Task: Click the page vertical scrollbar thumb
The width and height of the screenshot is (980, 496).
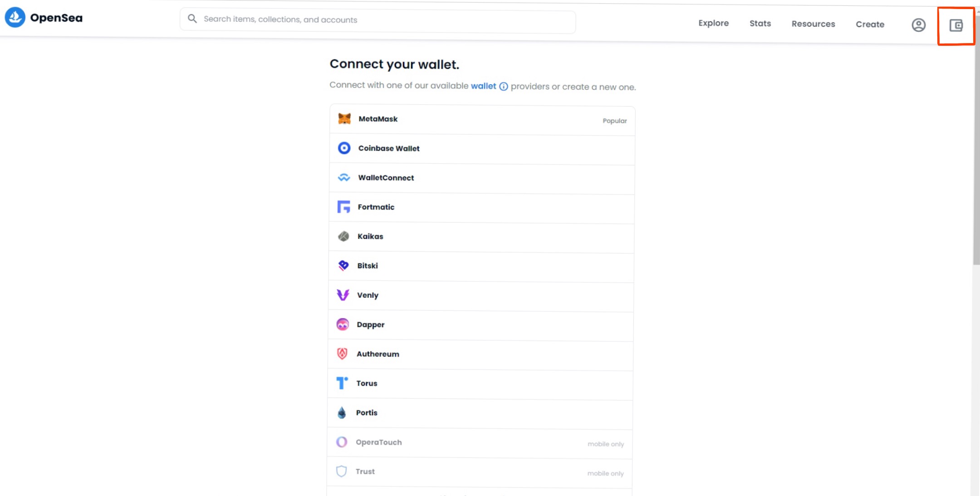Action: click(976, 141)
